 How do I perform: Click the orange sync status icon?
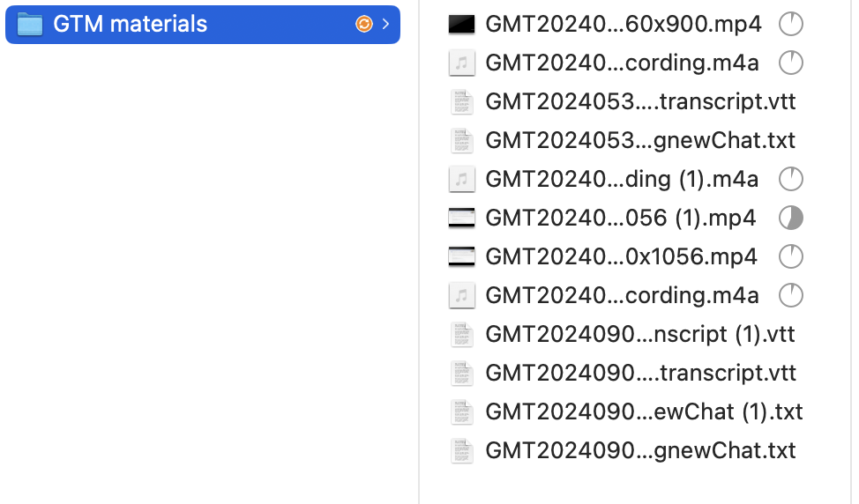363,25
